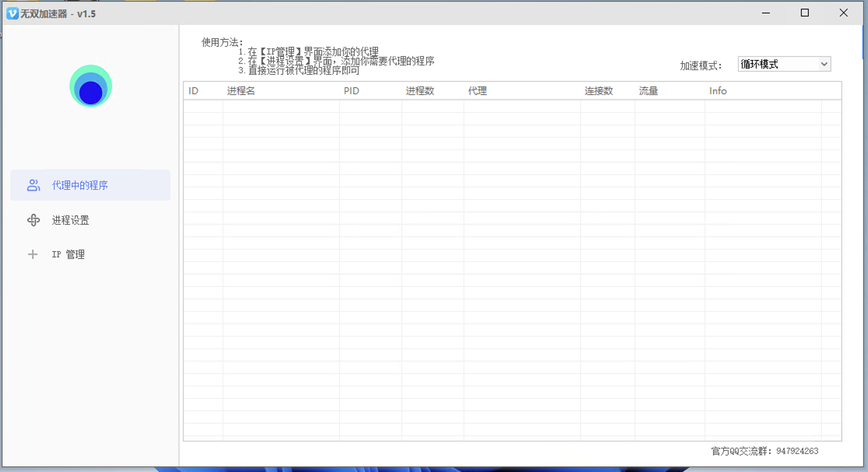
Task: Expand the 加速模式 dropdown arrow
Action: [x=824, y=64]
